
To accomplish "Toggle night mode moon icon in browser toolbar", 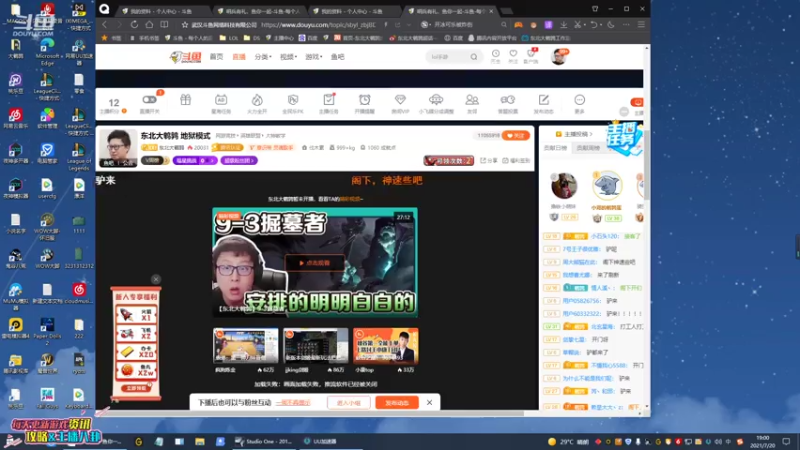I will pyautogui.click(x=611, y=24).
